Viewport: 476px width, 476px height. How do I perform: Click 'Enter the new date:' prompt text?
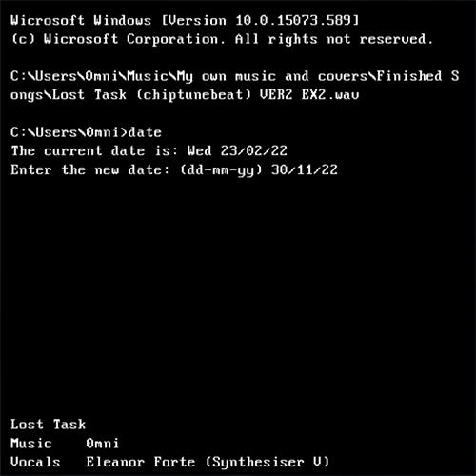[90, 169]
